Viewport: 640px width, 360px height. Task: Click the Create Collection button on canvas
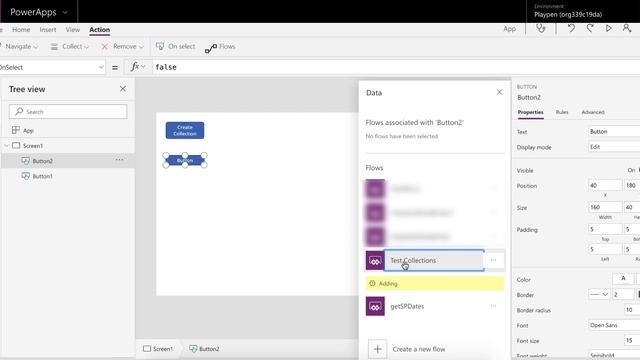(185, 131)
